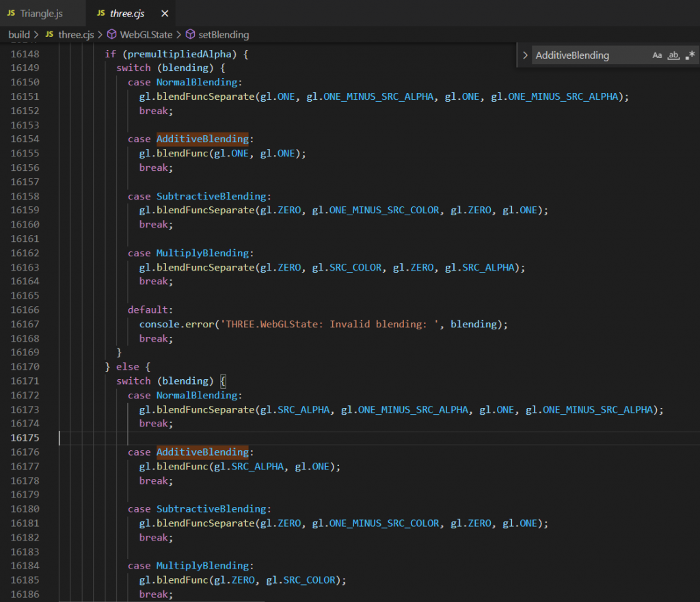Click the JS icon in the breadcrumb

[49, 34]
